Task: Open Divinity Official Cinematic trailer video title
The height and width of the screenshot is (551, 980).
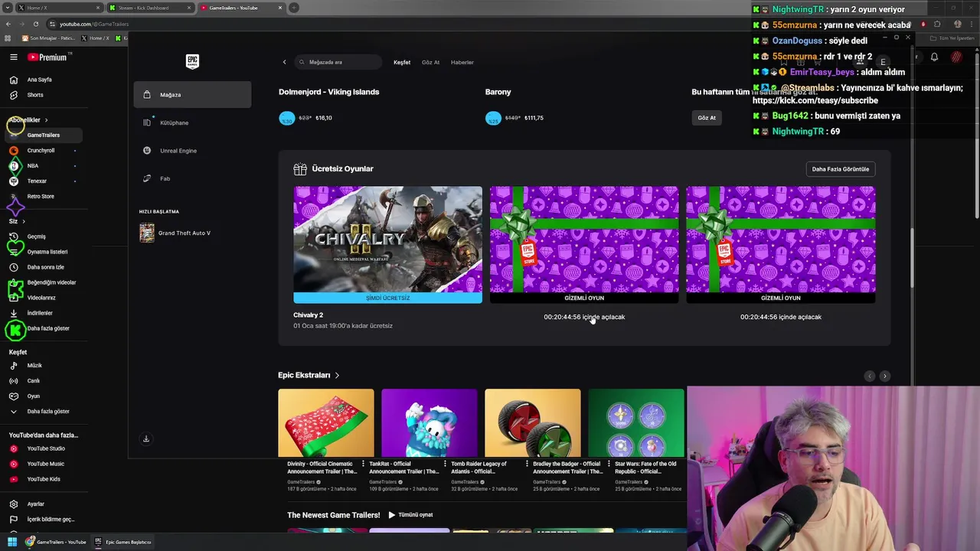Action: coord(322,468)
